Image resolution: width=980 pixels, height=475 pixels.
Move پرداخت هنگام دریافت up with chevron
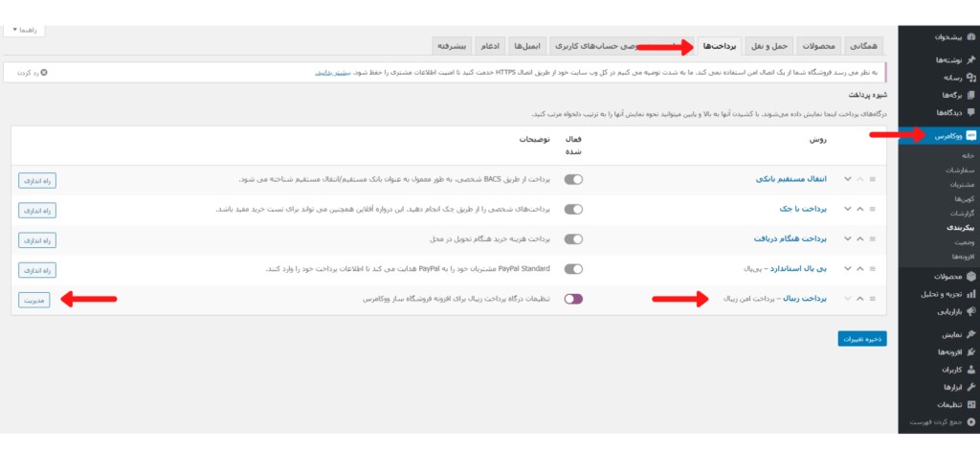(x=860, y=238)
